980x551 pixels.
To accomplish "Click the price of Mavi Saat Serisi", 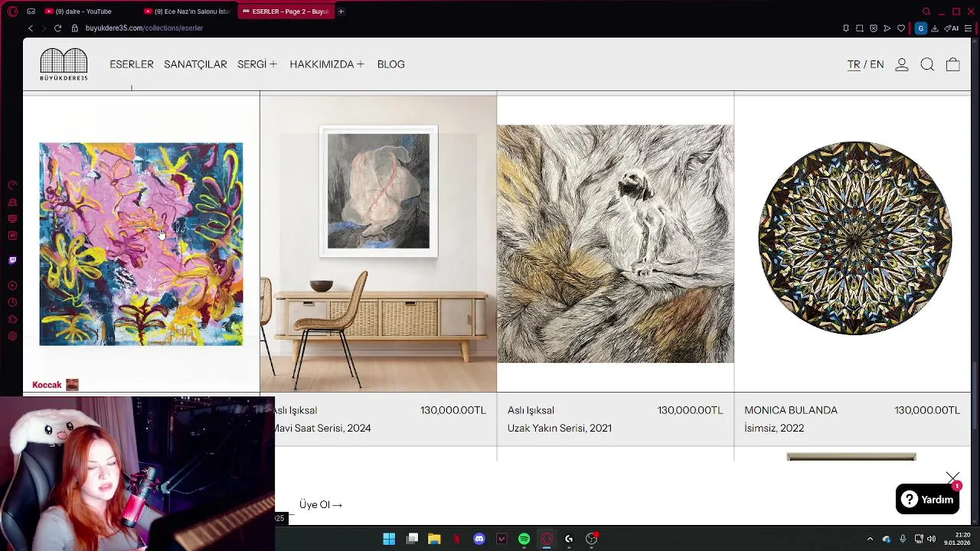I will pyautogui.click(x=452, y=410).
